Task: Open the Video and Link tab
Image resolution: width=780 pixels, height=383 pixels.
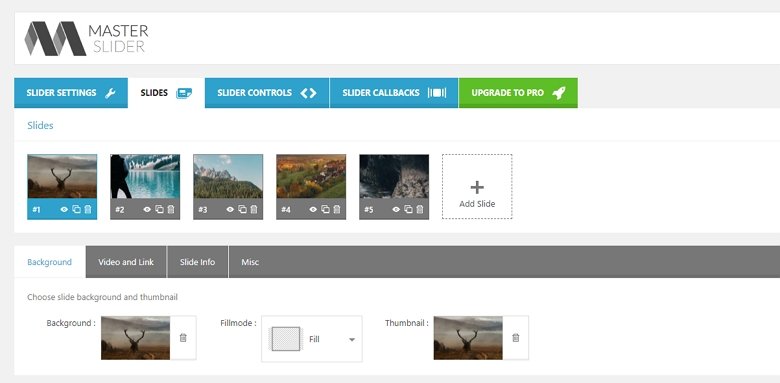Action: 126,262
